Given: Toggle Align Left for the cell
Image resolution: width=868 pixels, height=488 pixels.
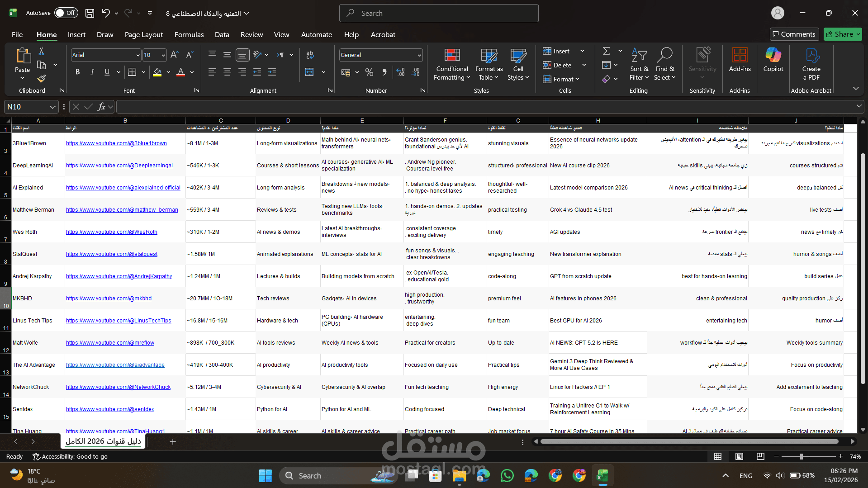Looking at the screenshot, I should [x=212, y=72].
